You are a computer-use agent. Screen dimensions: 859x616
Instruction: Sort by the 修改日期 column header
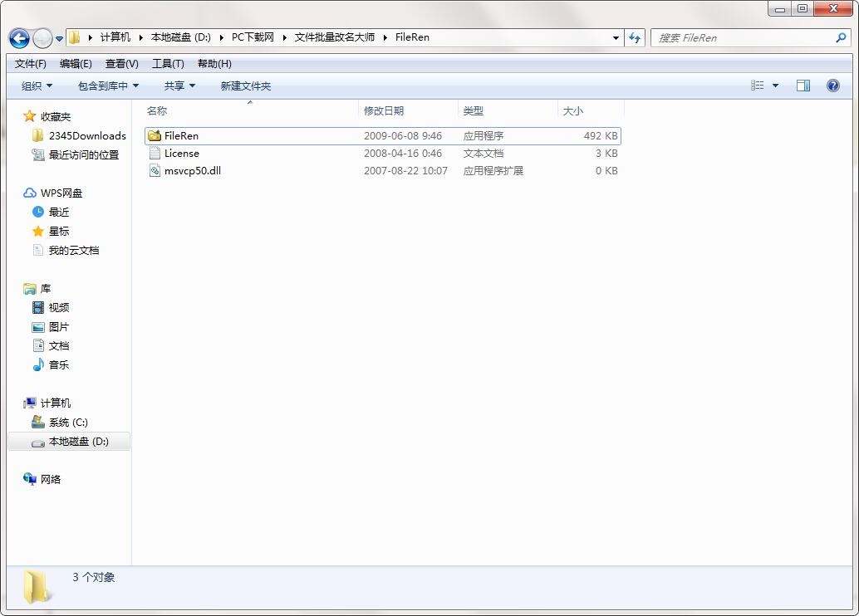coord(384,110)
